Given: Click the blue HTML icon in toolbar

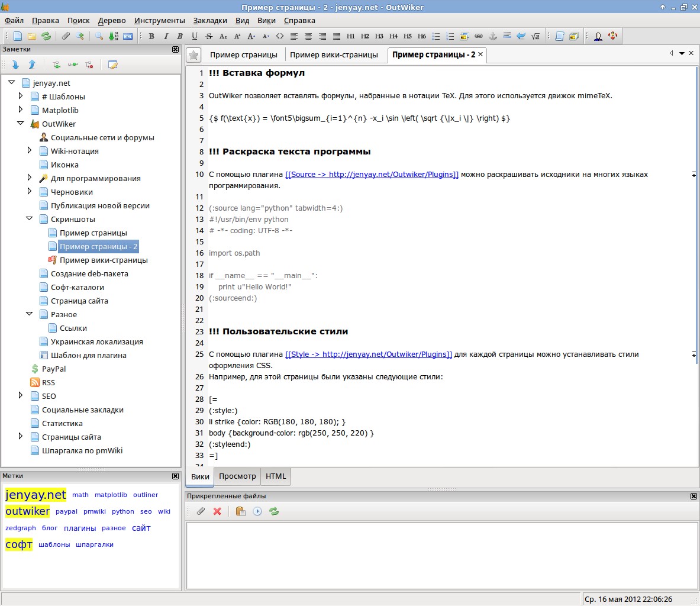Looking at the screenshot, I should pyautogui.click(x=128, y=36).
